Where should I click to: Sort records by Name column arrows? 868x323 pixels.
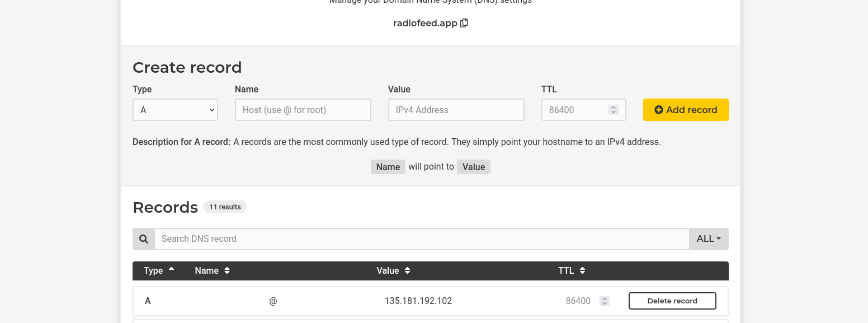pos(227,271)
